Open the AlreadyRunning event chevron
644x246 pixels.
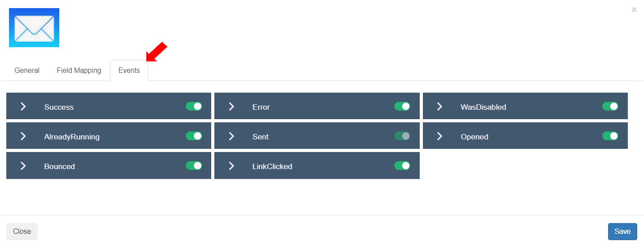click(23, 136)
